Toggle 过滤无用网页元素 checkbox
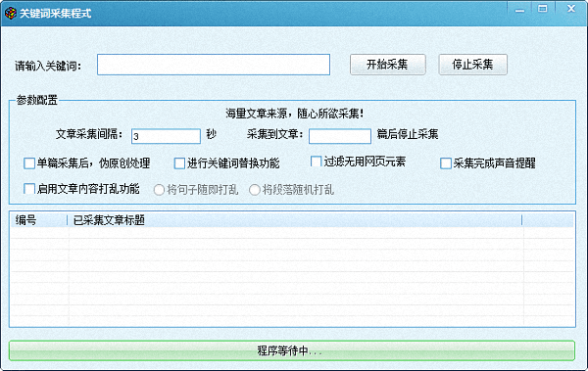 (317, 162)
